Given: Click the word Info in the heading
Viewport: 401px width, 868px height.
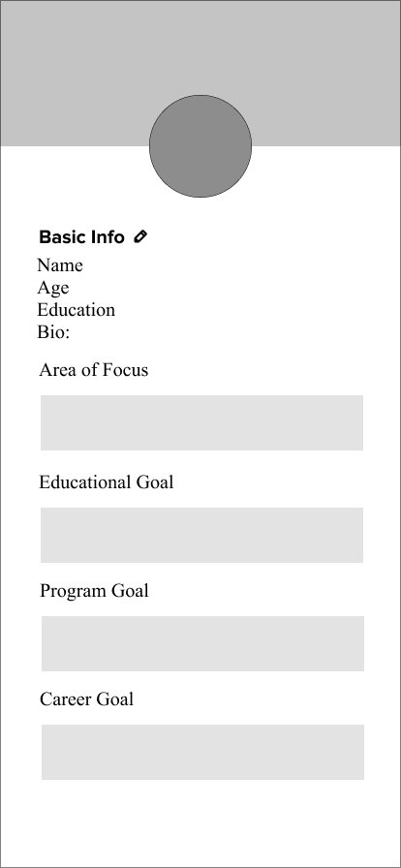Looking at the screenshot, I should click(x=108, y=237).
